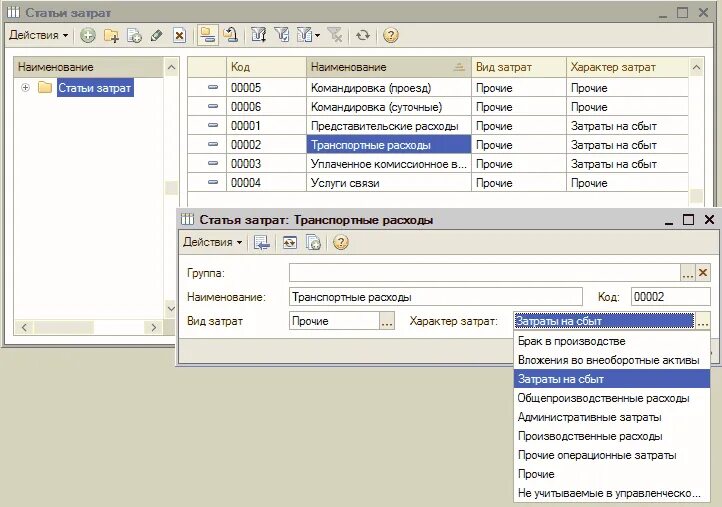Viewport: 722px width, 507px height.
Task: Click the Filter history funnel icon
Action: [x=304, y=35]
